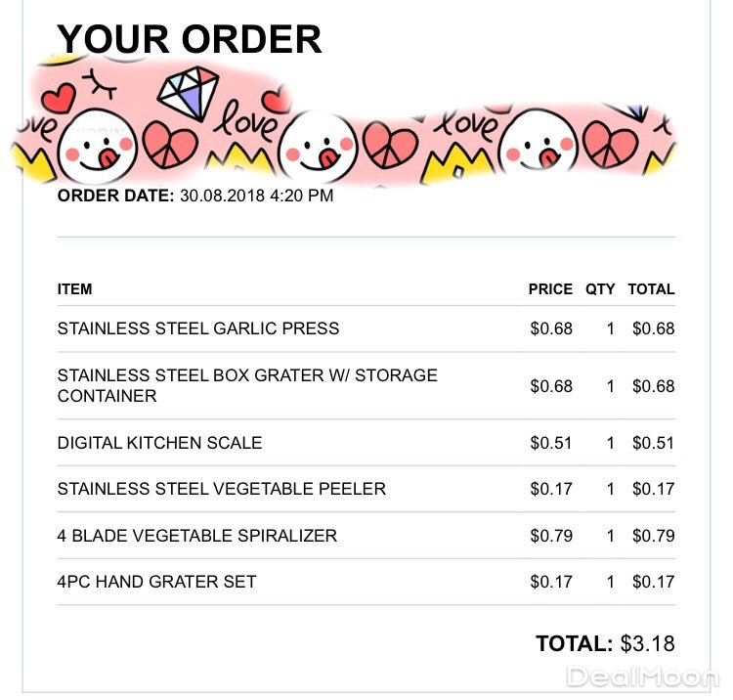Click the Stainless Steel Vegetable Peeler item
Image resolution: width=733 pixels, height=700 pixels.
click(x=222, y=489)
